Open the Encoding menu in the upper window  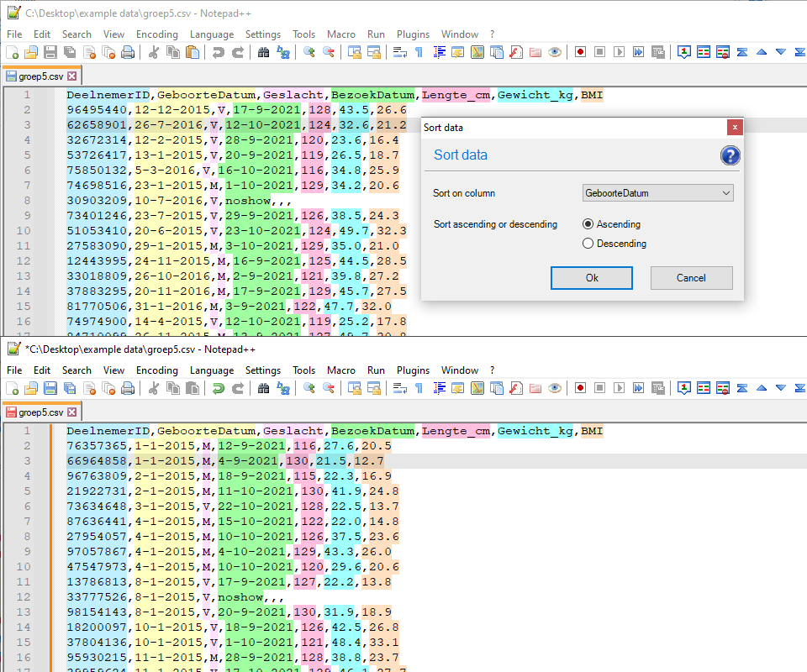point(156,34)
